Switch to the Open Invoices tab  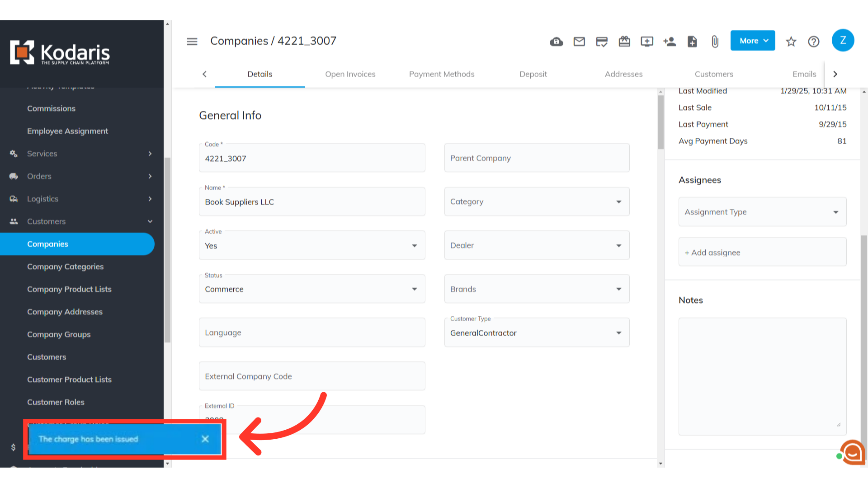click(x=350, y=74)
